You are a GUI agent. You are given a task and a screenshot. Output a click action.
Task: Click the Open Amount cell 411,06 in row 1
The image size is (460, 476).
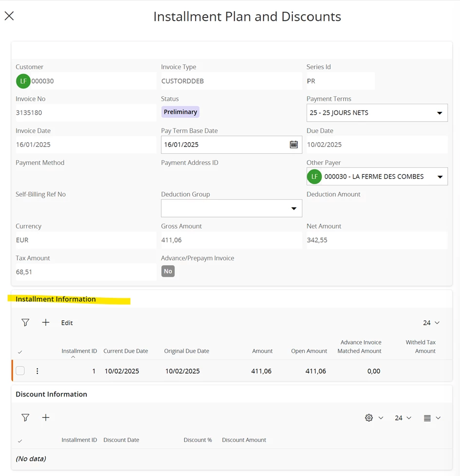[x=315, y=371]
